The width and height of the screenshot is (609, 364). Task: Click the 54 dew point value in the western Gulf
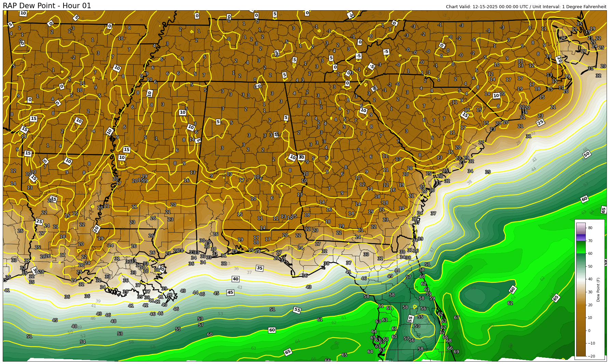coord(83,342)
